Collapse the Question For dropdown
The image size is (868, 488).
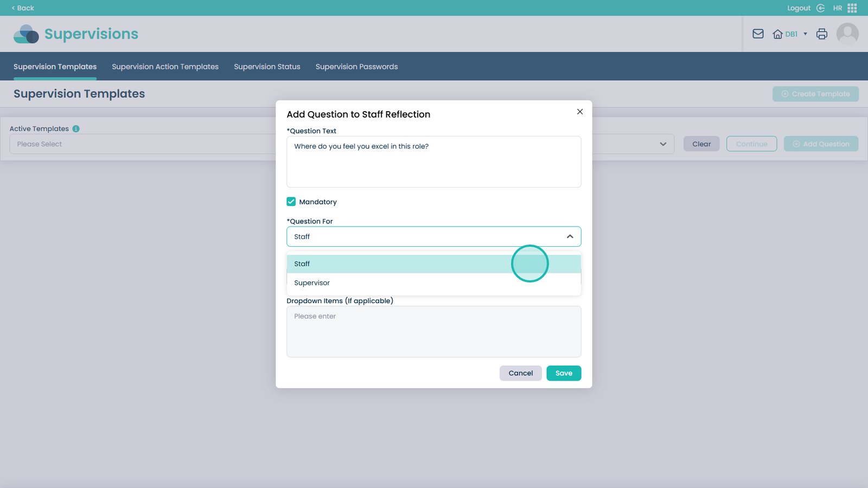(x=570, y=236)
